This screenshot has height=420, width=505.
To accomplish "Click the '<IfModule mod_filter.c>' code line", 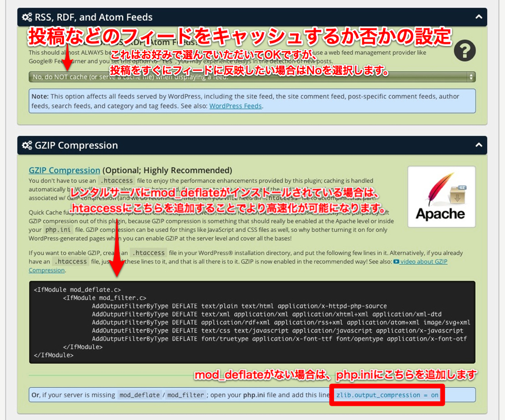I will 105,297.
